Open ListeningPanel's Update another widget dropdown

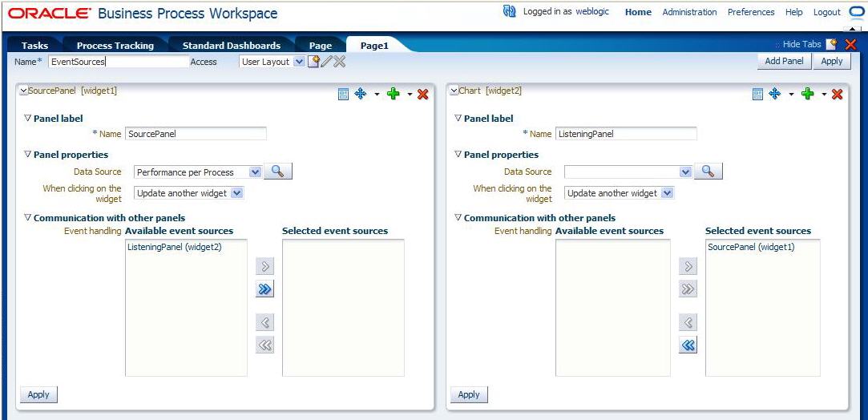point(668,193)
